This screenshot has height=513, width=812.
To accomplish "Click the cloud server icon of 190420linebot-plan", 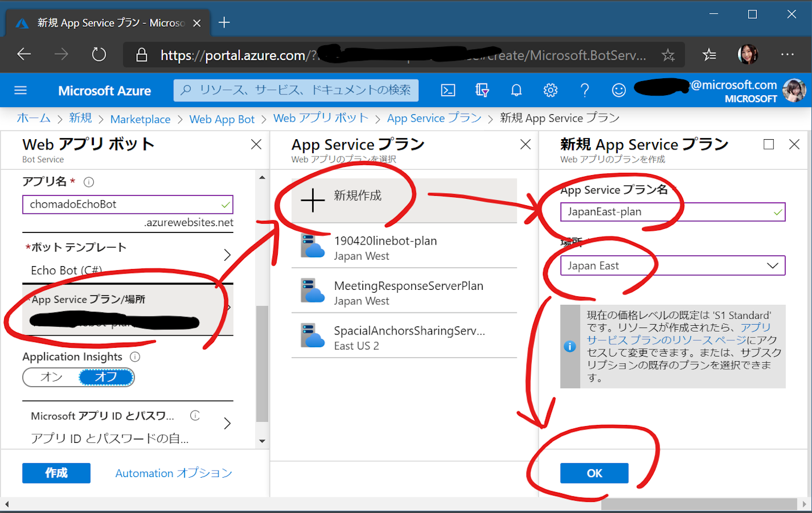I will point(313,245).
